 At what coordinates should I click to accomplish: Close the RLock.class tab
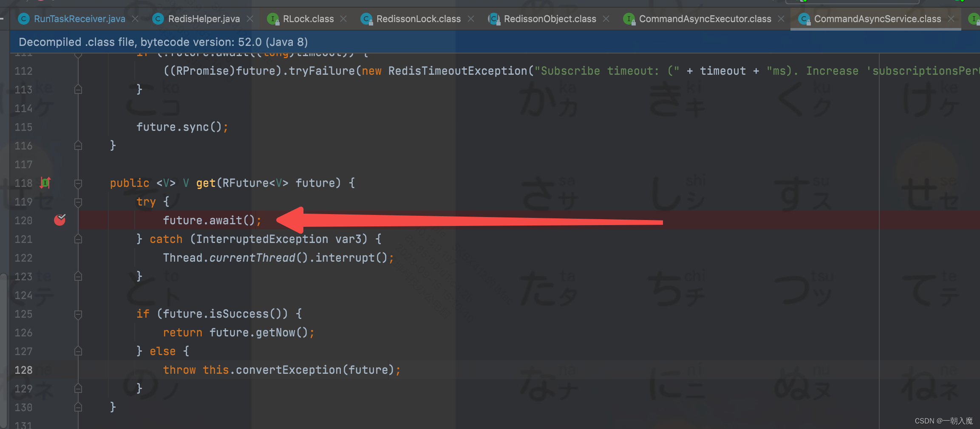(x=343, y=19)
